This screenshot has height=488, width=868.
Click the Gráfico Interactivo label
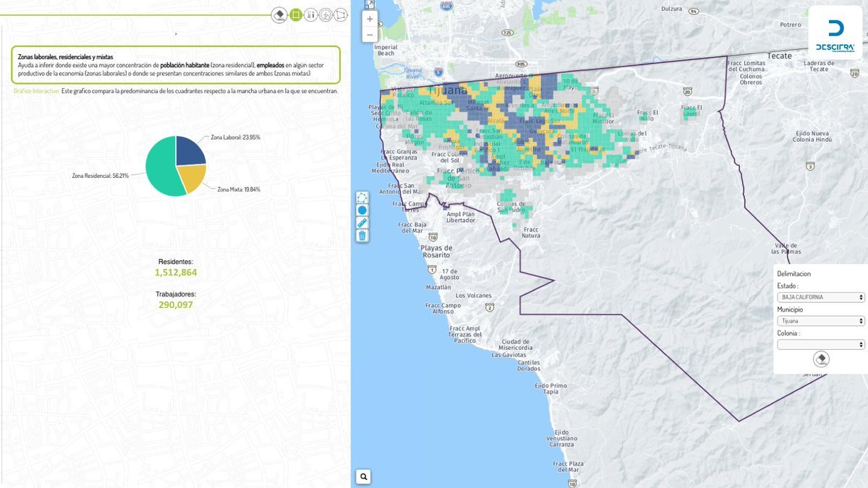point(36,91)
